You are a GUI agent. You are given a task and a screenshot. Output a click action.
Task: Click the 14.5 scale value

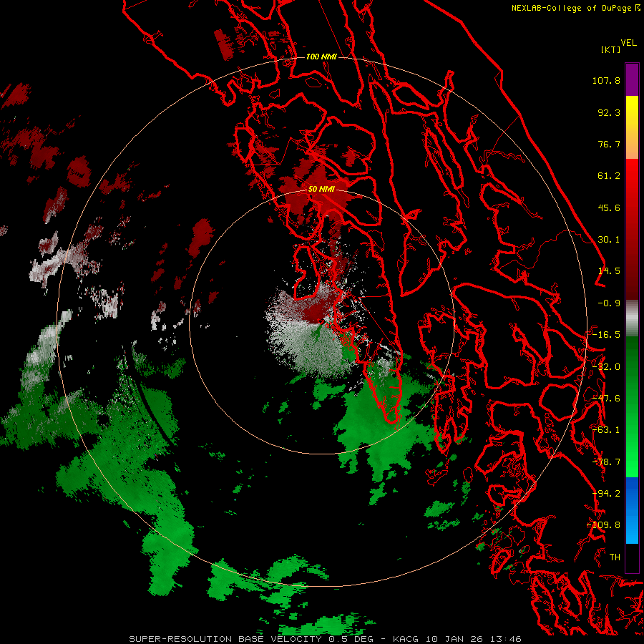click(609, 271)
